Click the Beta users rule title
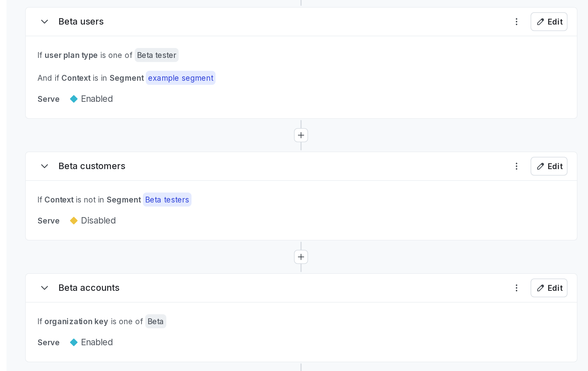 (x=81, y=22)
